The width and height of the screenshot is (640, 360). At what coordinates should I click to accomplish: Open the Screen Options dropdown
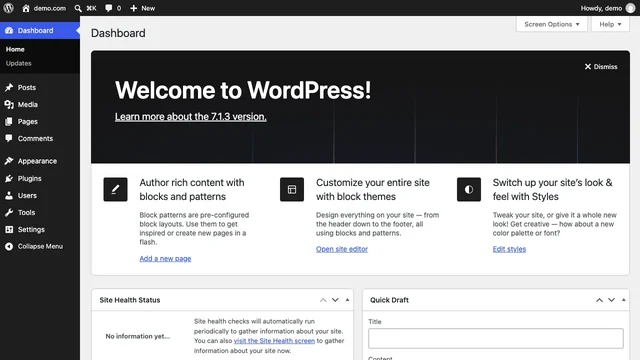551,24
